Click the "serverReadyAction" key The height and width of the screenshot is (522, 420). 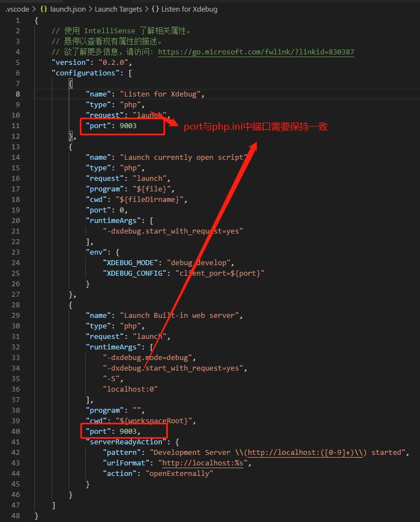click(126, 442)
